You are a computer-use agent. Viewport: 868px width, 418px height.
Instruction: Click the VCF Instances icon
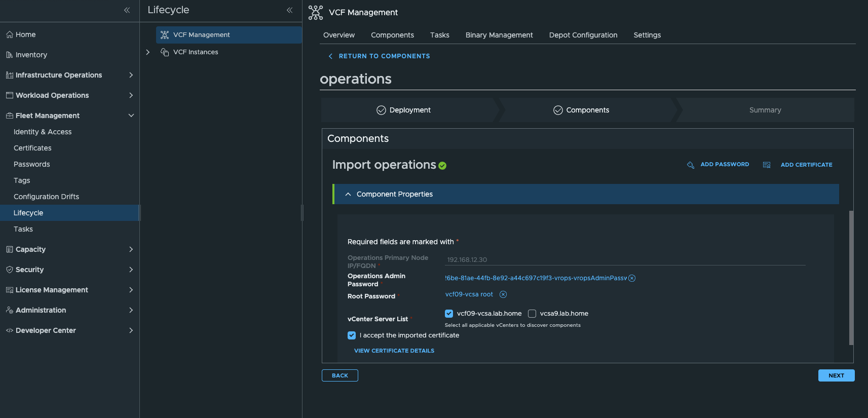click(x=165, y=52)
